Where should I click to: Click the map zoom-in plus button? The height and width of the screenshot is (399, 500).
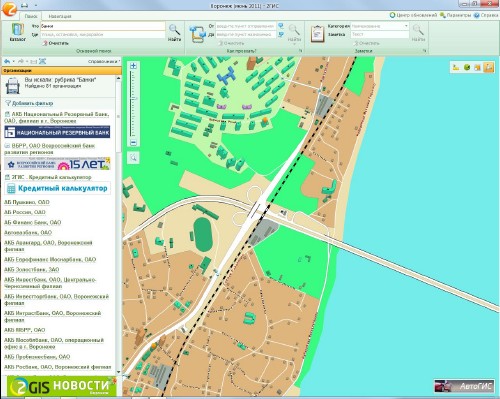[134, 66]
